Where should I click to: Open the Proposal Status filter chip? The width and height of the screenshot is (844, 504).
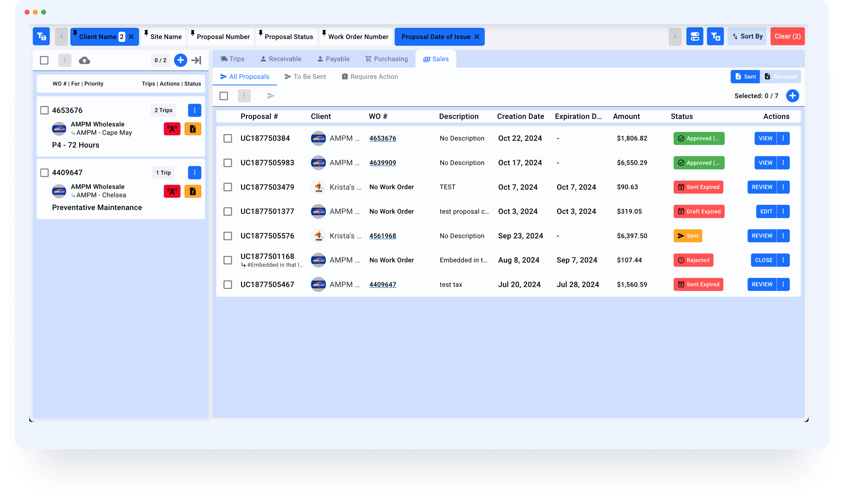tap(286, 37)
